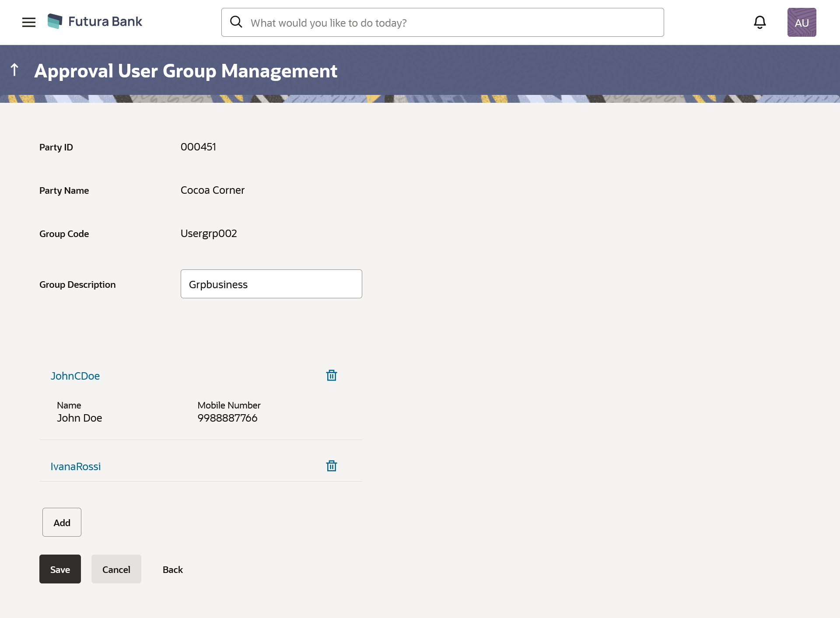Click the search magnifier icon
The width and height of the screenshot is (840, 618).
pos(236,22)
